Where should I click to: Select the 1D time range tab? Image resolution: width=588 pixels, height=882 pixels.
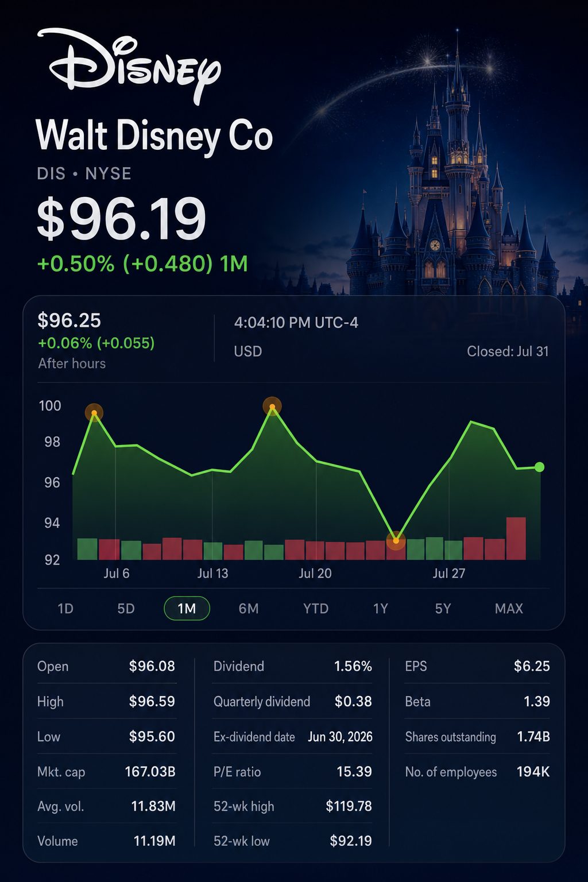(65, 609)
